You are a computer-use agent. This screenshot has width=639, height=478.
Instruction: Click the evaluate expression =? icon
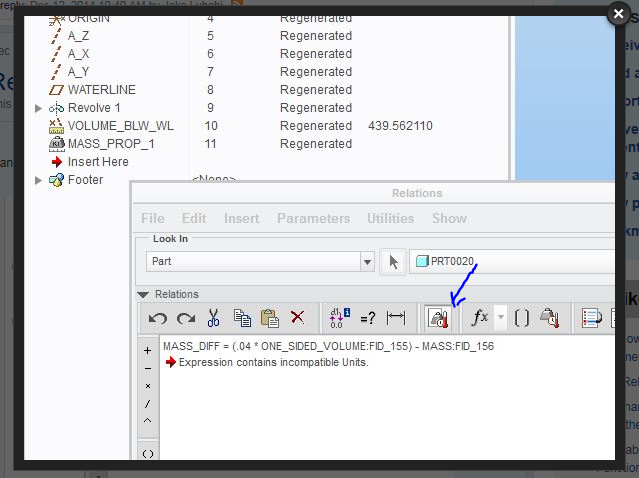click(368, 318)
